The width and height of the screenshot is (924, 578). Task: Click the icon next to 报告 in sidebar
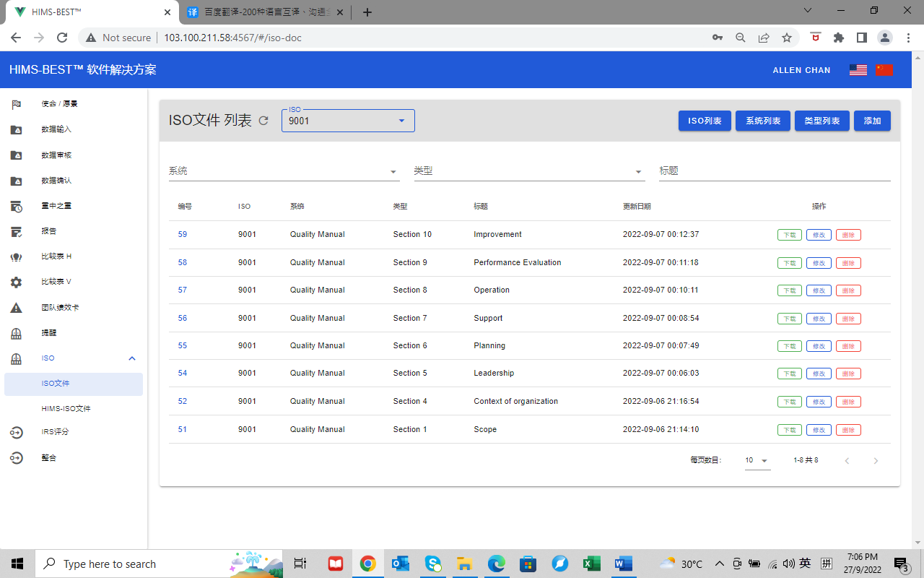16,231
